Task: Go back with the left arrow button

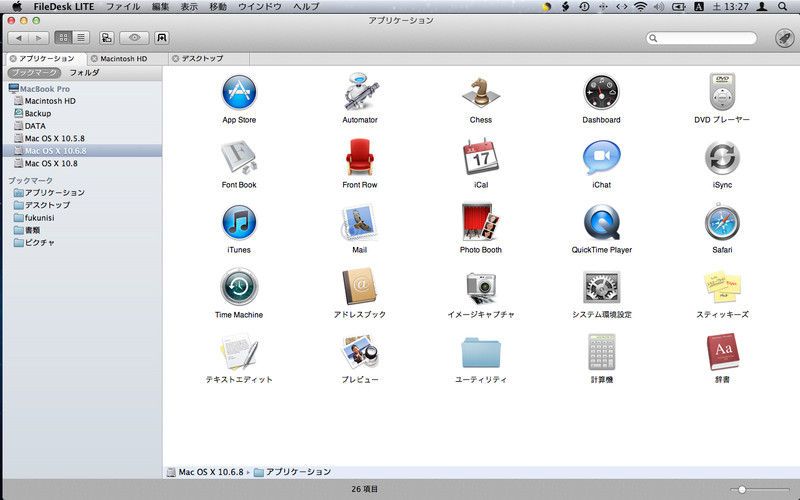Action: click(19, 38)
